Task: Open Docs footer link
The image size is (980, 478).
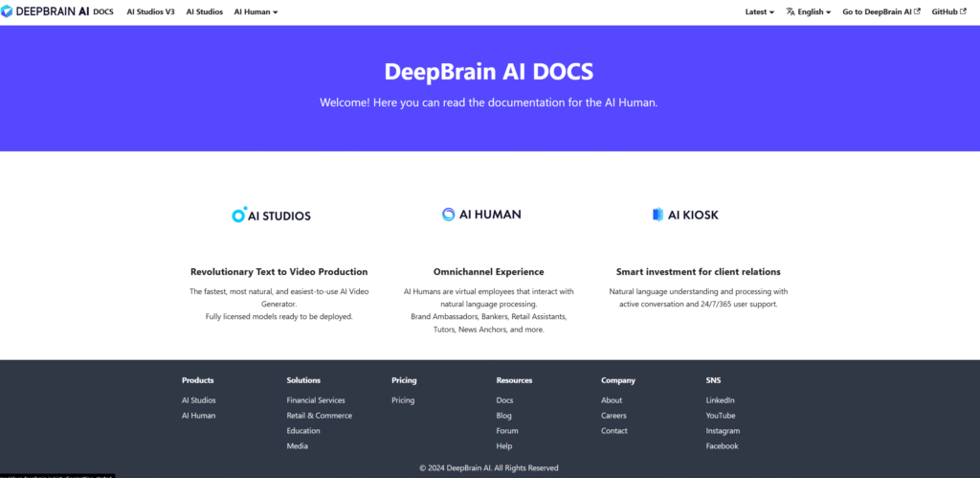Action: (504, 400)
